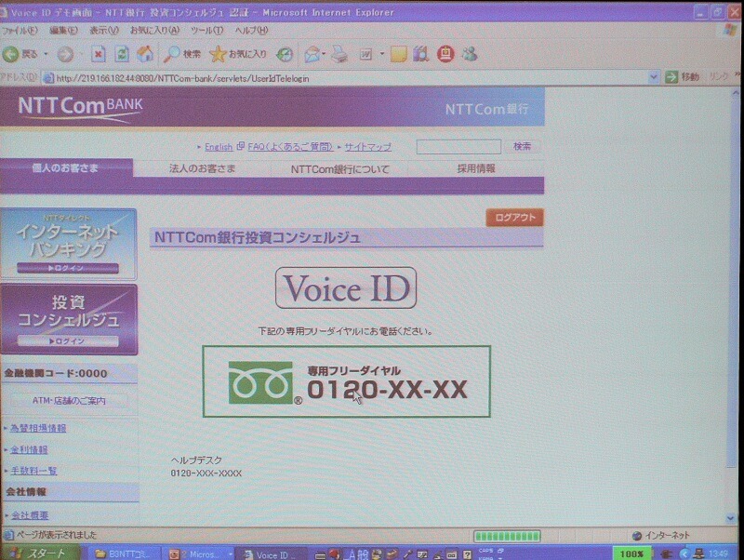Click the Go (移動) button

[x=683, y=77]
